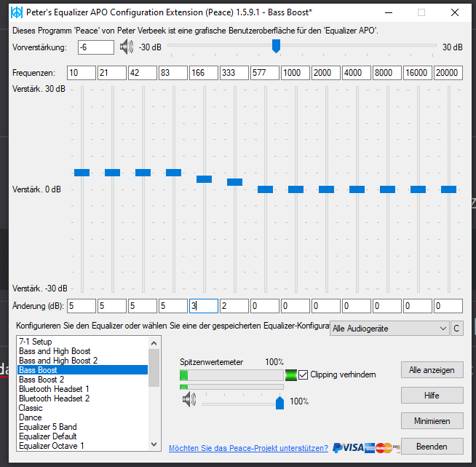Select the Bass Boost 2 preset
Viewport: 476px width, 467px height.
(x=82, y=379)
